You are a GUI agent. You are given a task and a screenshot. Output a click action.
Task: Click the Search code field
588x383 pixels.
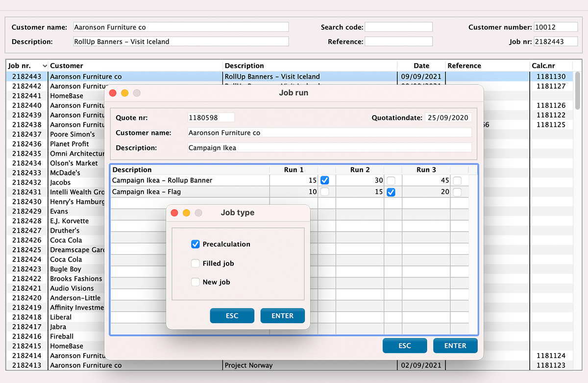pyautogui.click(x=398, y=27)
